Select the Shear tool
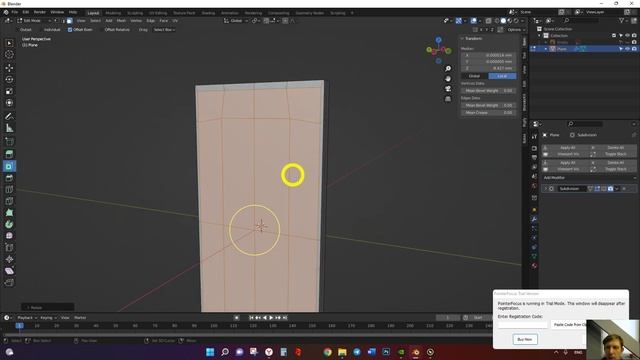640x360 pixels. coord(9,271)
